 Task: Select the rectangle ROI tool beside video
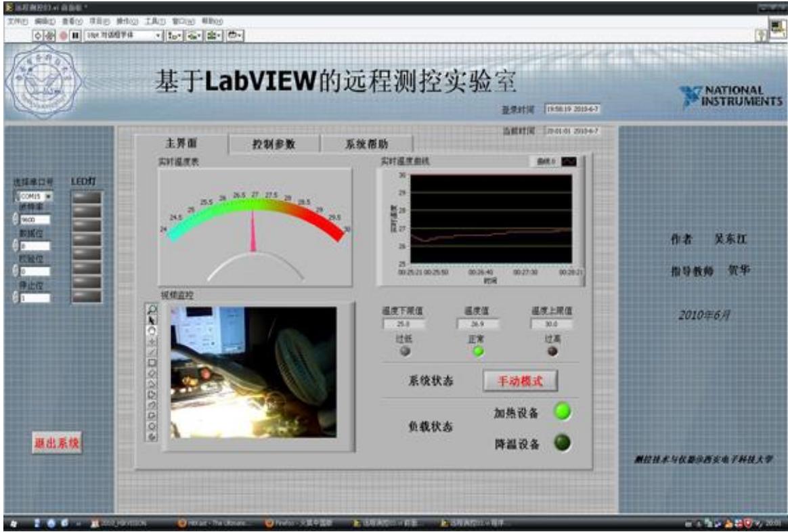(x=152, y=361)
